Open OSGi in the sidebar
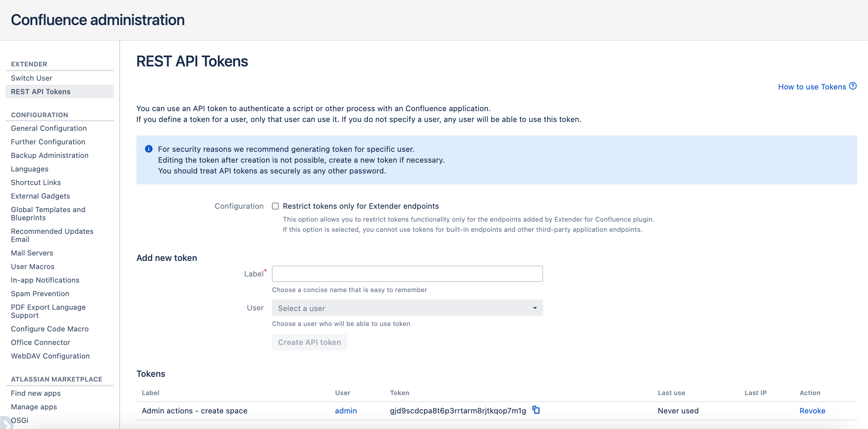Image resolution: width=868 pixels, height=429 pixels. tap(20, 420)
